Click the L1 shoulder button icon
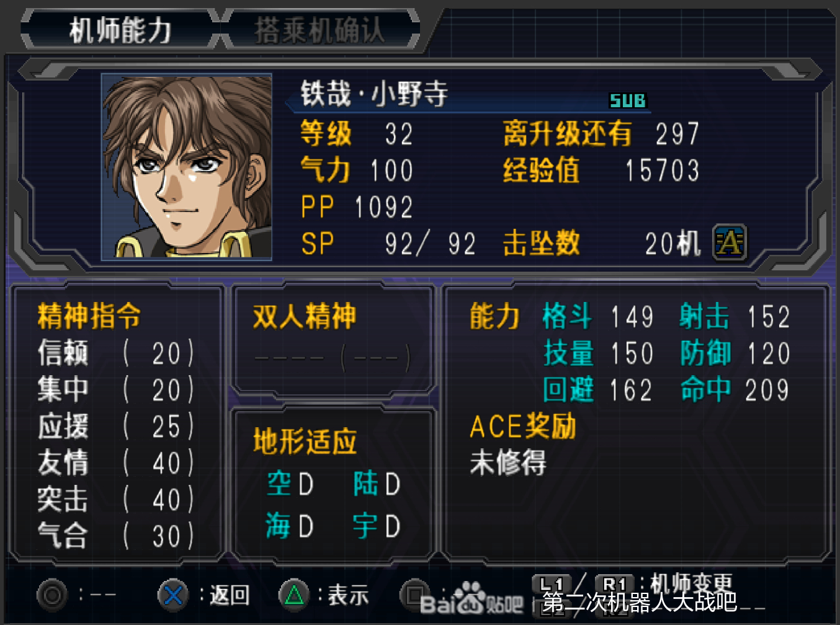 tap(552, 584)
